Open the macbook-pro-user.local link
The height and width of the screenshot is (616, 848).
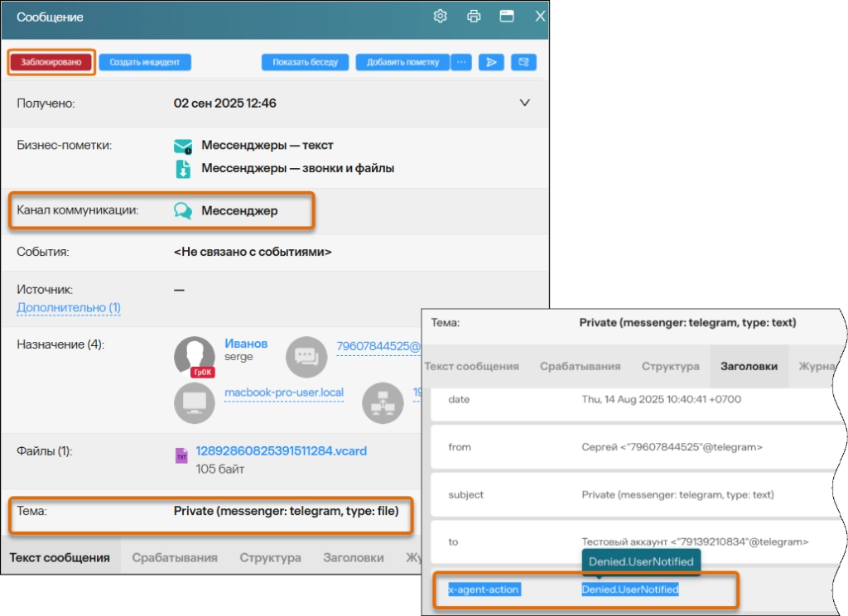284,392
